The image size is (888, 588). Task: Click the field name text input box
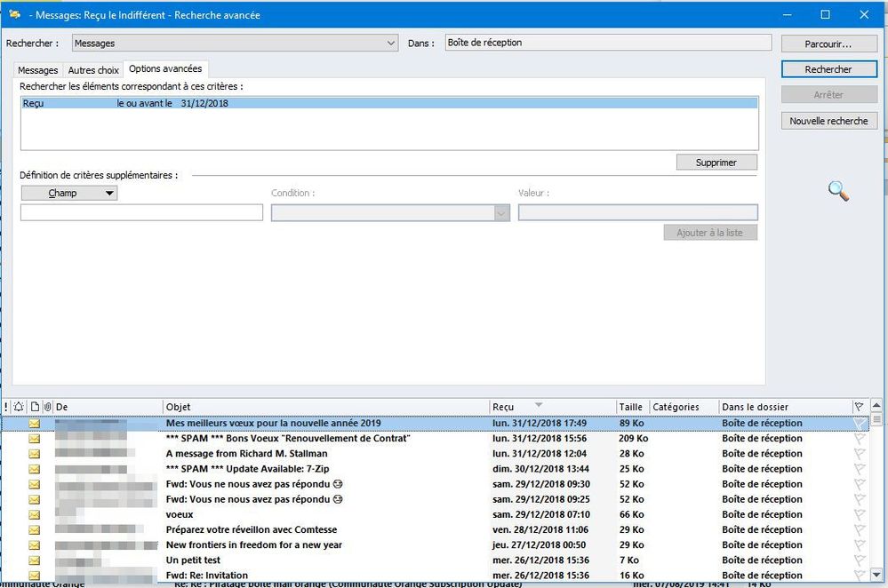(x=141, y=213)
